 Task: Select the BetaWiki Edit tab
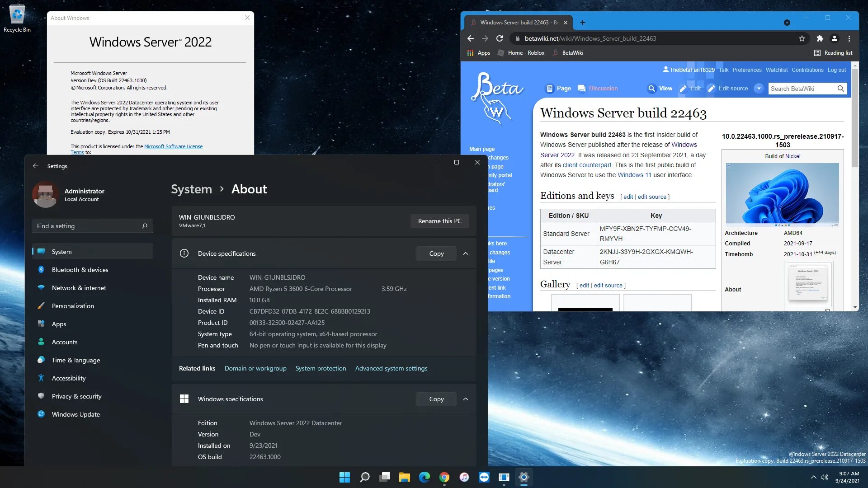pos(690,89)
